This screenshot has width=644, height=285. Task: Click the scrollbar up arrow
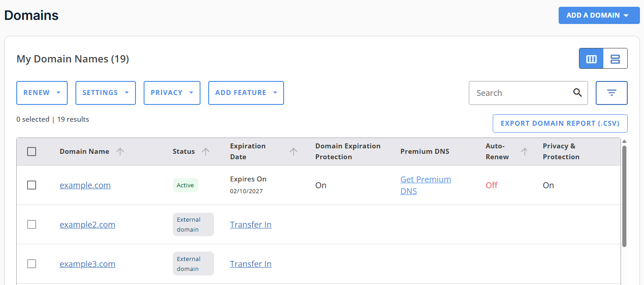pyautogui.click(x=625, y=141)
